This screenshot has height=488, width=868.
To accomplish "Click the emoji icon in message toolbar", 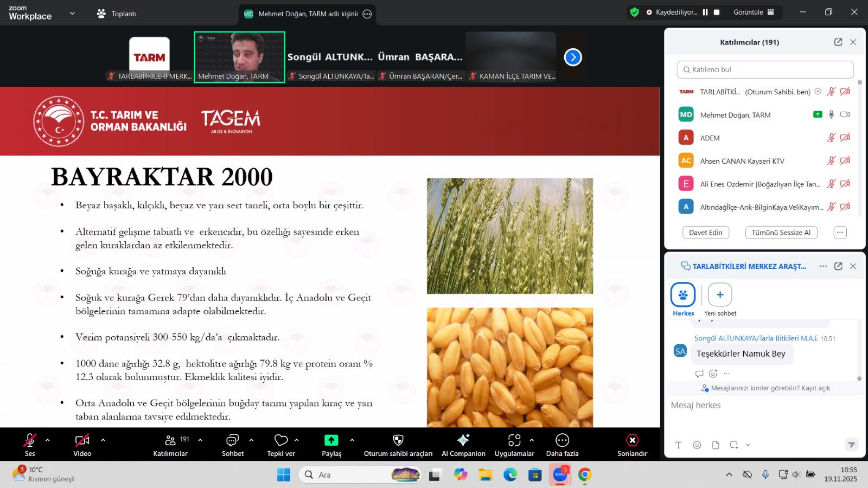I will (697, 445).
